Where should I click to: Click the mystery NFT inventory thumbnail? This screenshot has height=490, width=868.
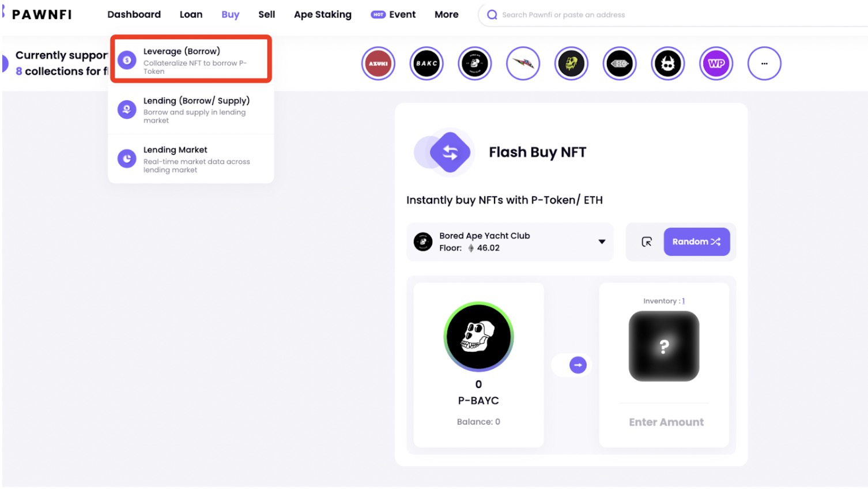click(663, 346)
